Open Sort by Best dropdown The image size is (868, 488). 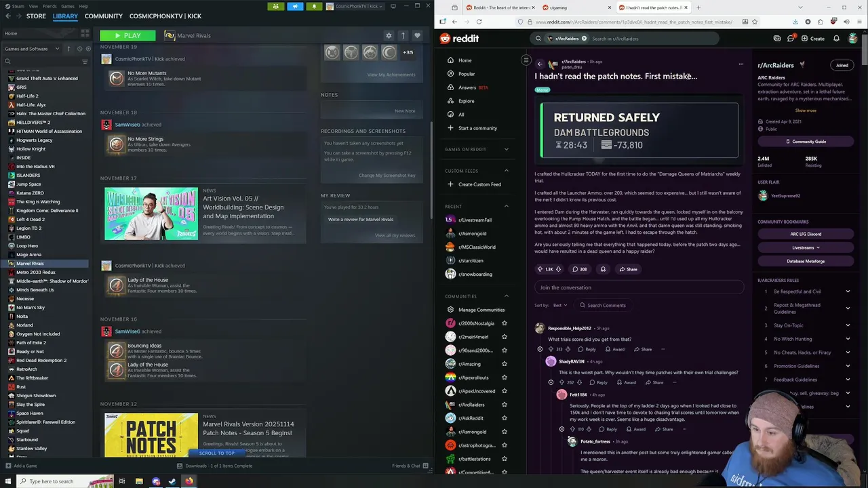pyautogui.click(x=559, y=305)
